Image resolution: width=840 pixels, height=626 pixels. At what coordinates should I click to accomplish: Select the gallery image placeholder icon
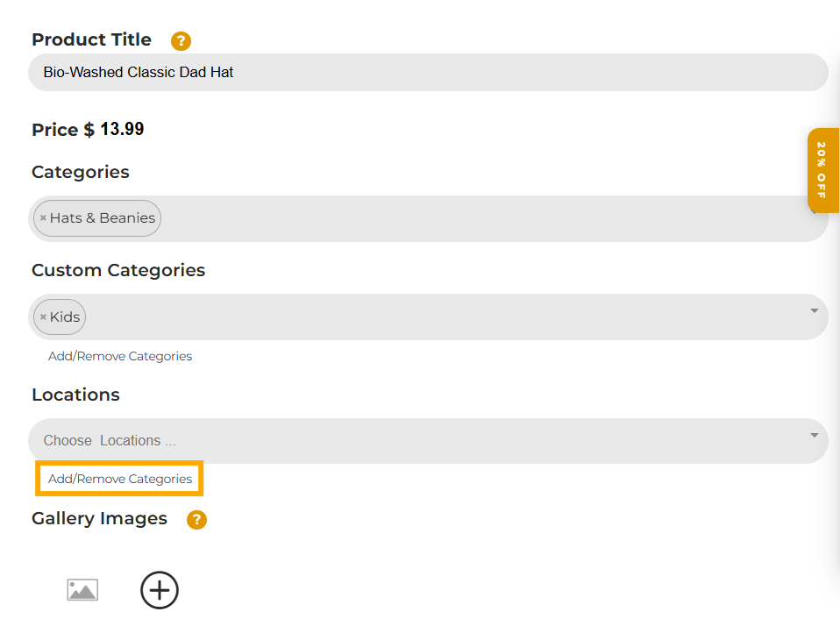click(82, 590)
